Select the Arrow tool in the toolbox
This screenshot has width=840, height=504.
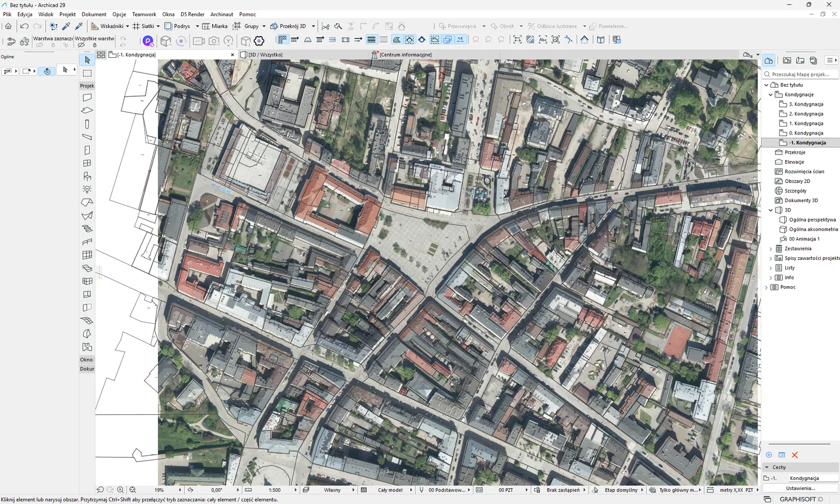[x=87, y=60]
